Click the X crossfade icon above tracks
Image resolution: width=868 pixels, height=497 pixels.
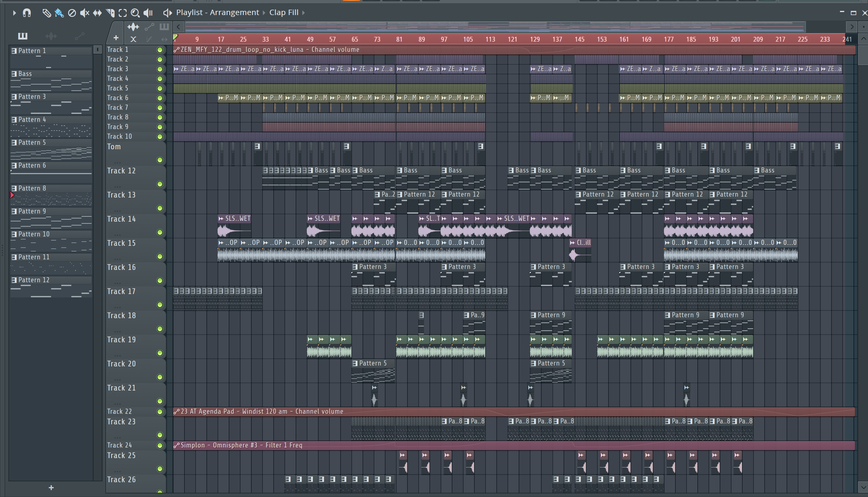pos(133,39)
